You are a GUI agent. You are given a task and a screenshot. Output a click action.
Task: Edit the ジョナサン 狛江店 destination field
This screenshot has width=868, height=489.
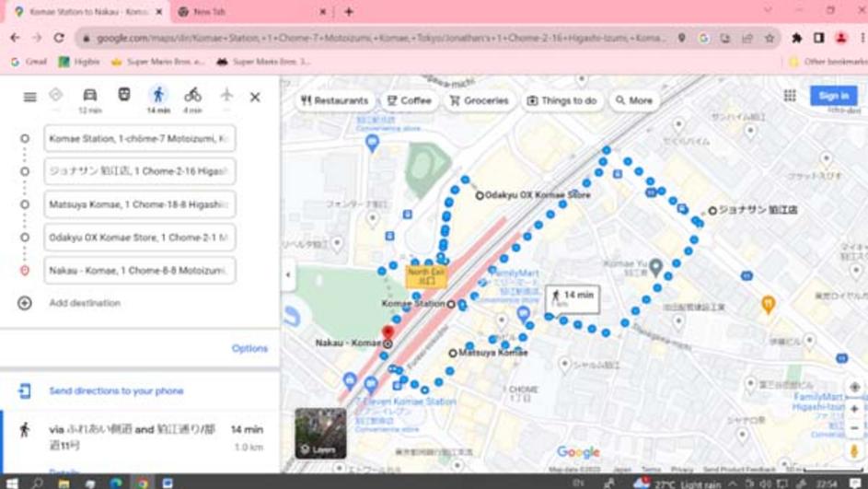[x=140, y=171]
